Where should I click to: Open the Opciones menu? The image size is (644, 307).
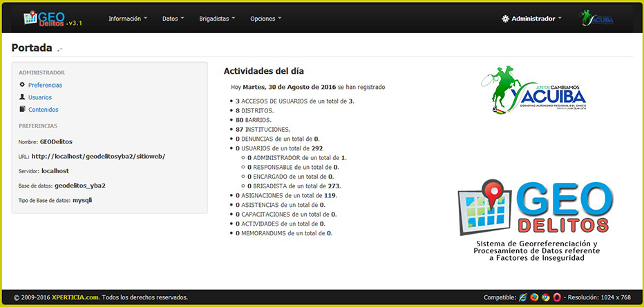click(266, 19)
